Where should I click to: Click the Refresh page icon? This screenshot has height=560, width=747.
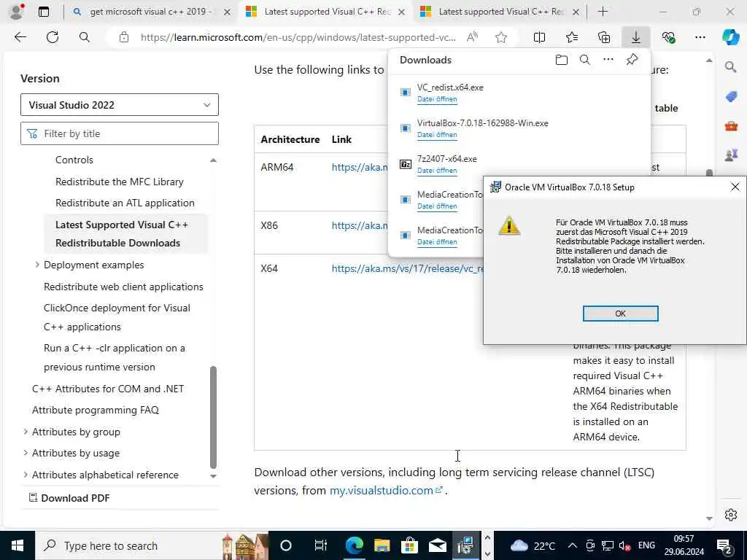(53, 37)
